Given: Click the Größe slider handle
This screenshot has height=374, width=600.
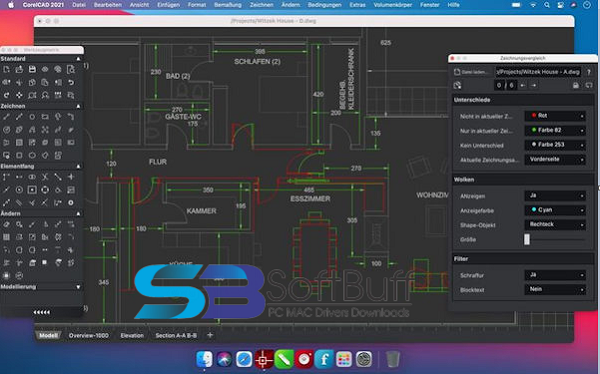Looking at the screenshot, I should [527, 240].
